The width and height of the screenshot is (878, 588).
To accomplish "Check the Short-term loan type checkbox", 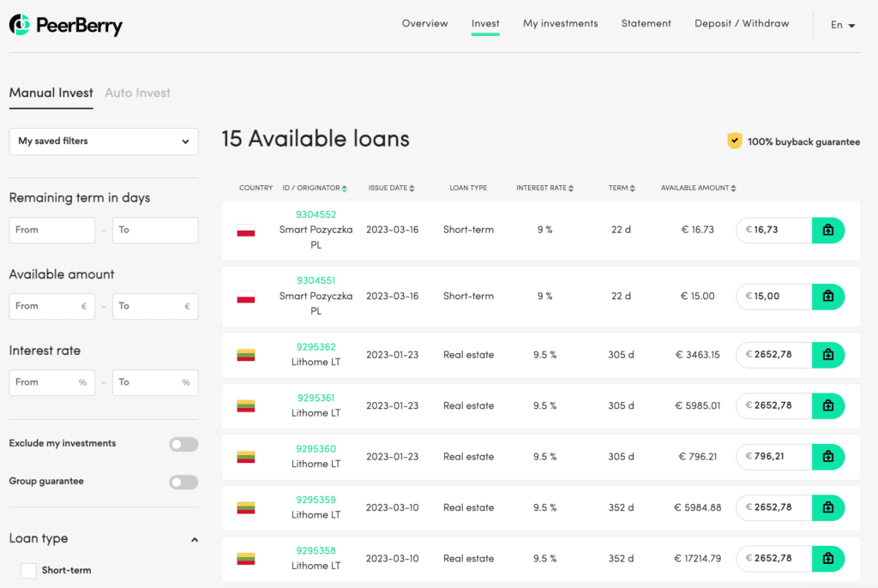I will click(x=28, y=571).
